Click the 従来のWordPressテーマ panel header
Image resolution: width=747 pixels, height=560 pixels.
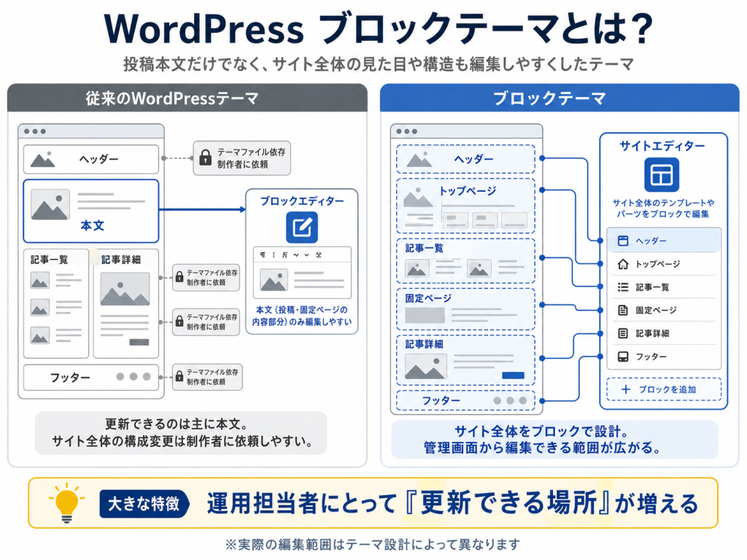point(187,98)
